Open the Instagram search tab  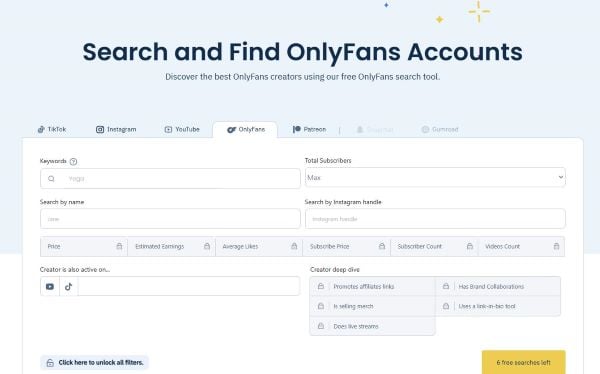pyautogui.click(x=116, y=129)
